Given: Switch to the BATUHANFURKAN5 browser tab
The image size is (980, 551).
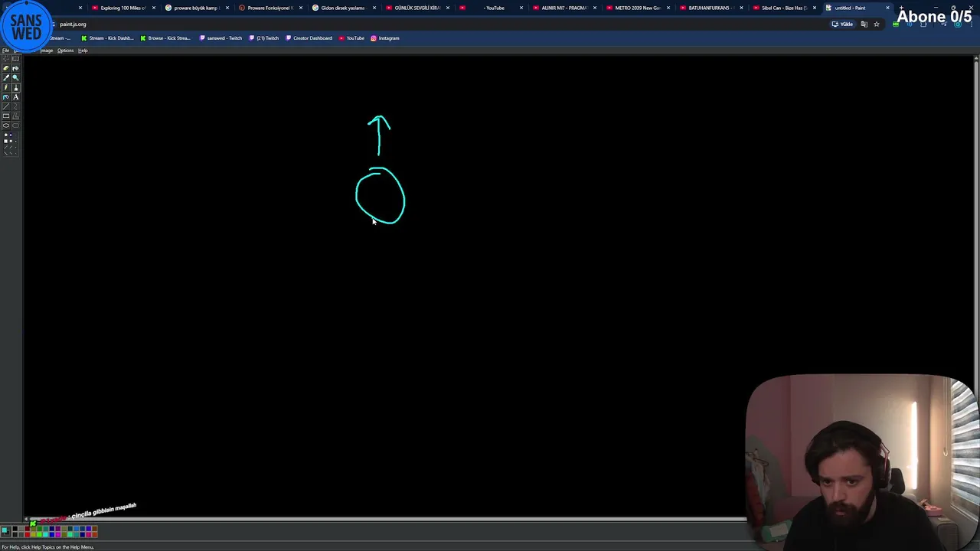Looking at the screenshot, I should click(x=710, y=8).
